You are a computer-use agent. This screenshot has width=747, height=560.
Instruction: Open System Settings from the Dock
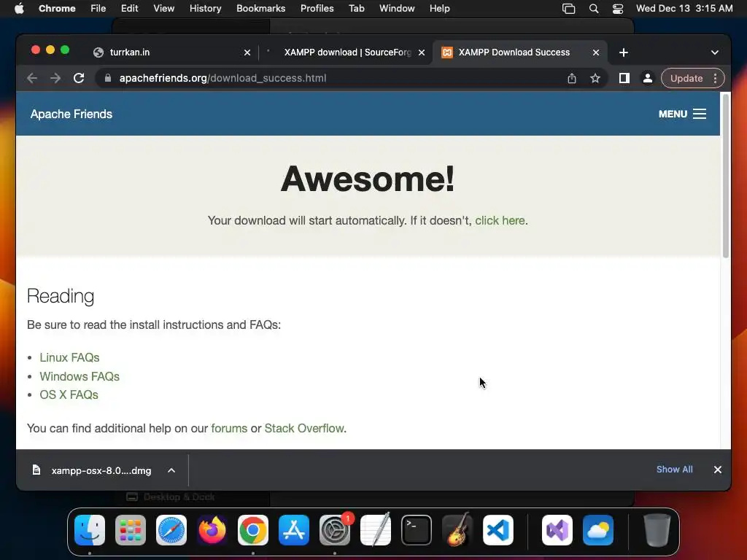pos(335,530)
